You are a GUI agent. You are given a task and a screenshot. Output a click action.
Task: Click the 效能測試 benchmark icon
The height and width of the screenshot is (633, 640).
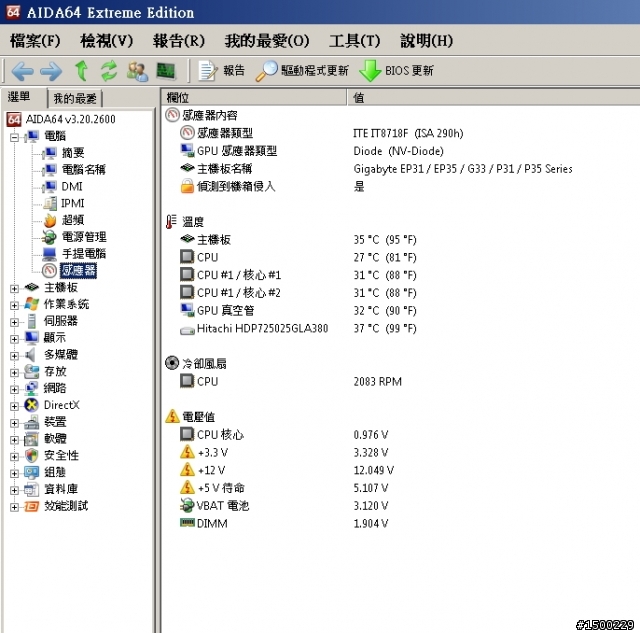[x=31, y=506]
